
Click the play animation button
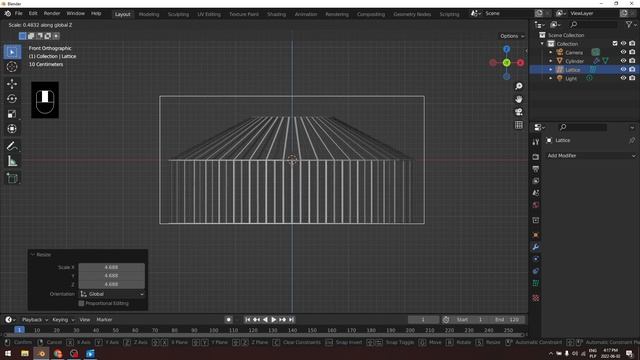[x=273, y=320]
